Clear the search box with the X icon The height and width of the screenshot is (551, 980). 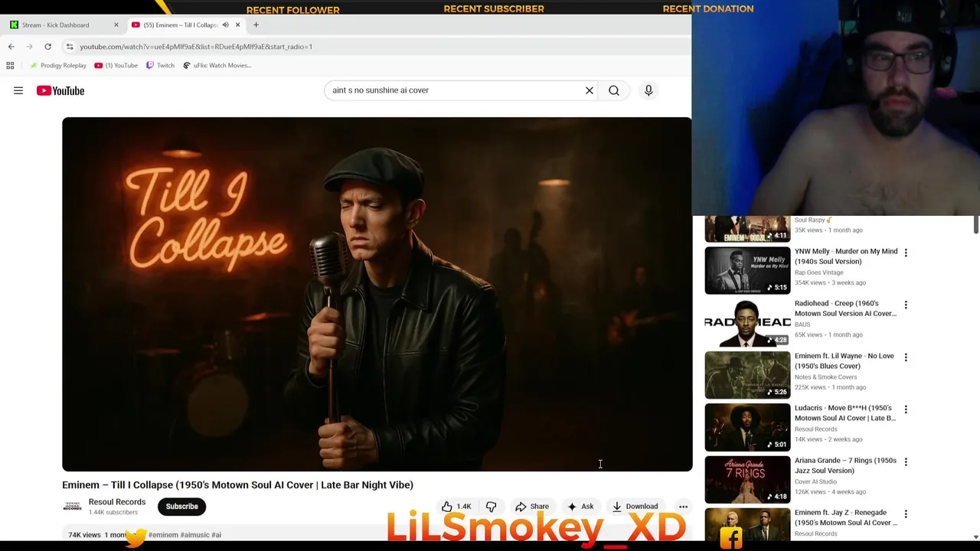[x=590, y=90]
